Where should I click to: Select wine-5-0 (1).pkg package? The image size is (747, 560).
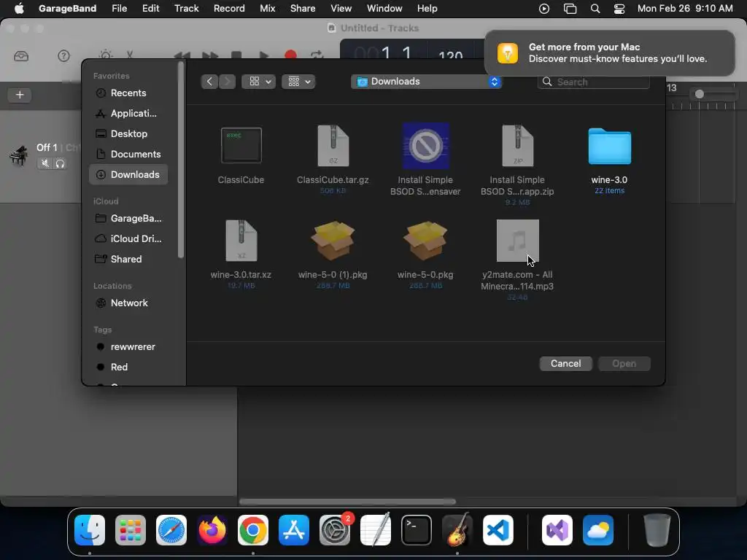[x=333, y=241]
